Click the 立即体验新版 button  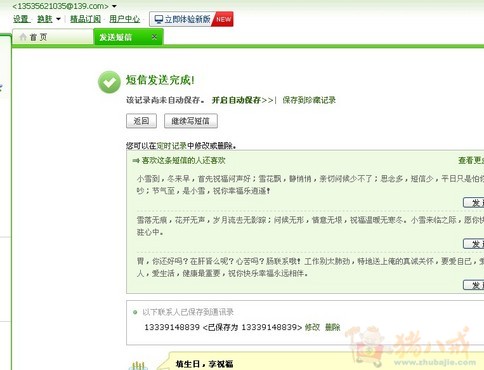pyautogui.click(x=191, y=19)
